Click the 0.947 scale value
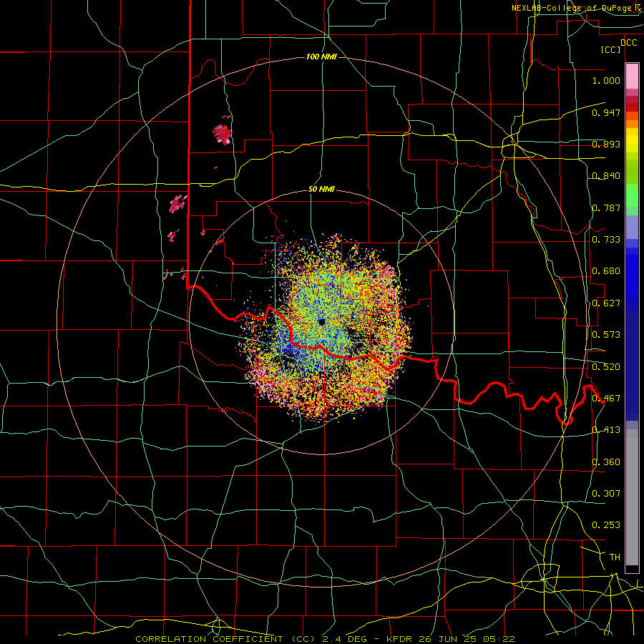Viewport: 644px width, 644px height. pyautogui.click(x=606, y=112)
